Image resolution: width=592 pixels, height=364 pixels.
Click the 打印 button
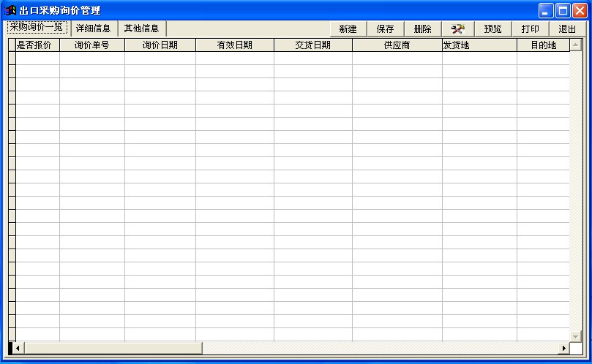[531, 29]
